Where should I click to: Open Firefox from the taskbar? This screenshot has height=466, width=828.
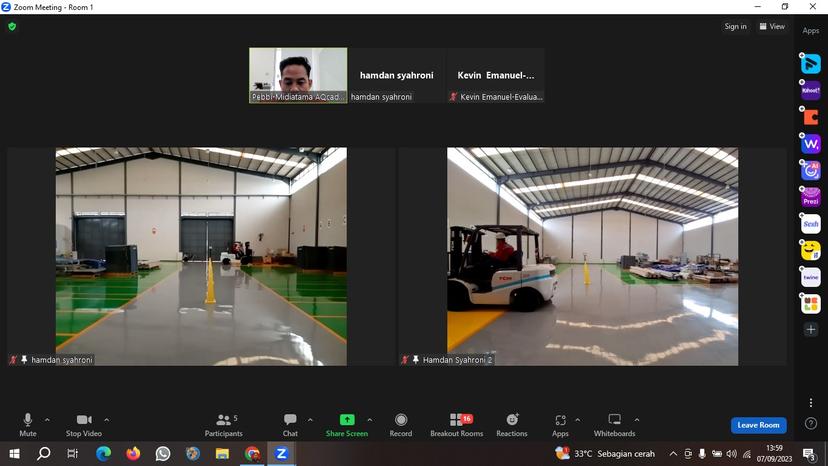point(133,453)
